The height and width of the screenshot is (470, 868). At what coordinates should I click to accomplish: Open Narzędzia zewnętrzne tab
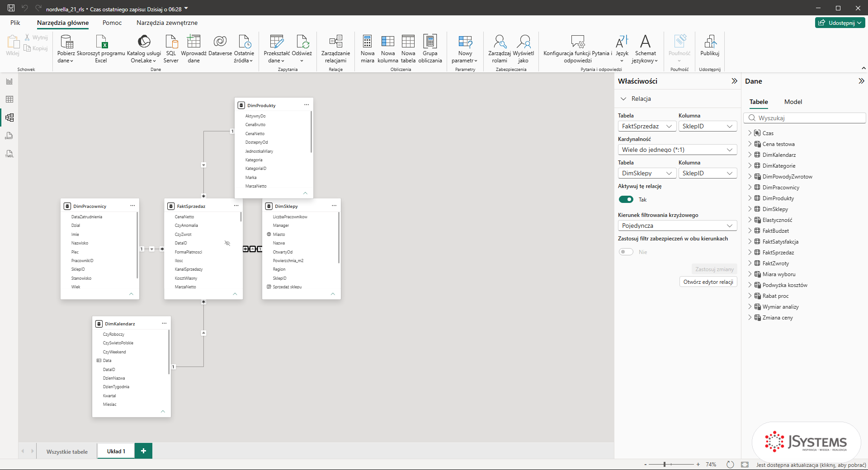tap(167, 23)
